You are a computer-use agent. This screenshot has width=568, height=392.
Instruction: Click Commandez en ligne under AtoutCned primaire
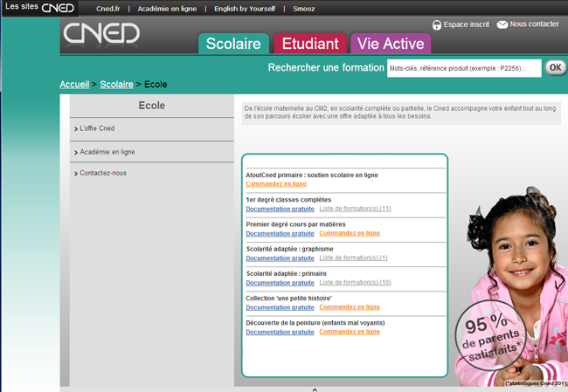pos(276,184)
